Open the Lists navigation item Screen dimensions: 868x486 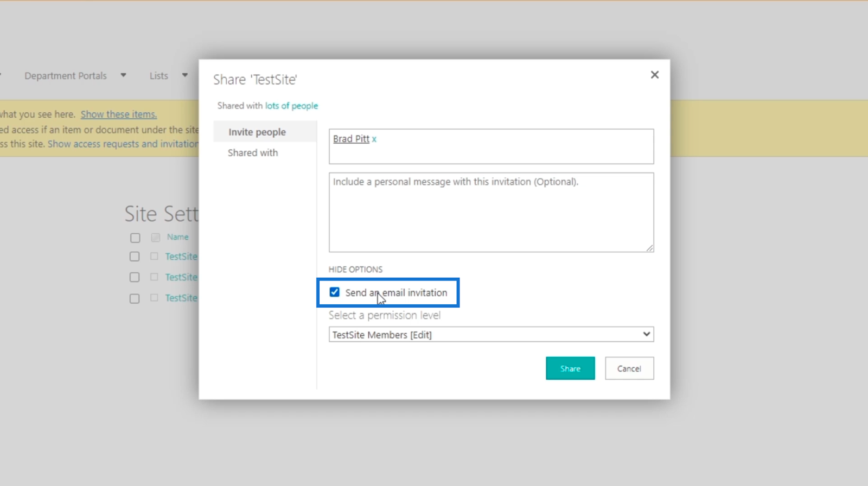coord(159,76)
